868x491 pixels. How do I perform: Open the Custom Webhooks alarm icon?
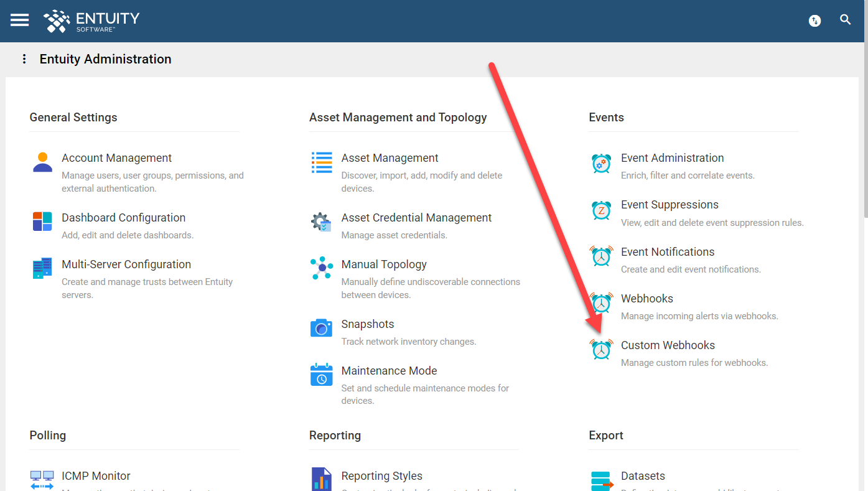(x=600, y=349)
